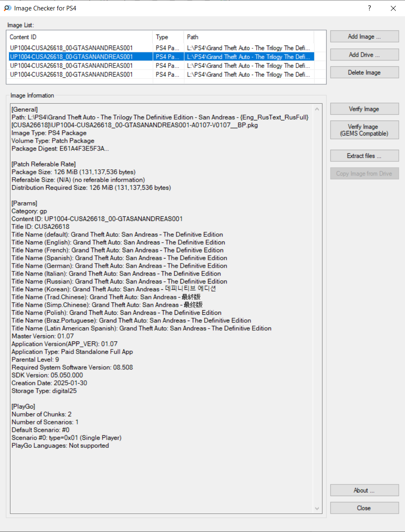Open the About ... dialog
Screen dimensions: 405x532
[x=365, y=490]
